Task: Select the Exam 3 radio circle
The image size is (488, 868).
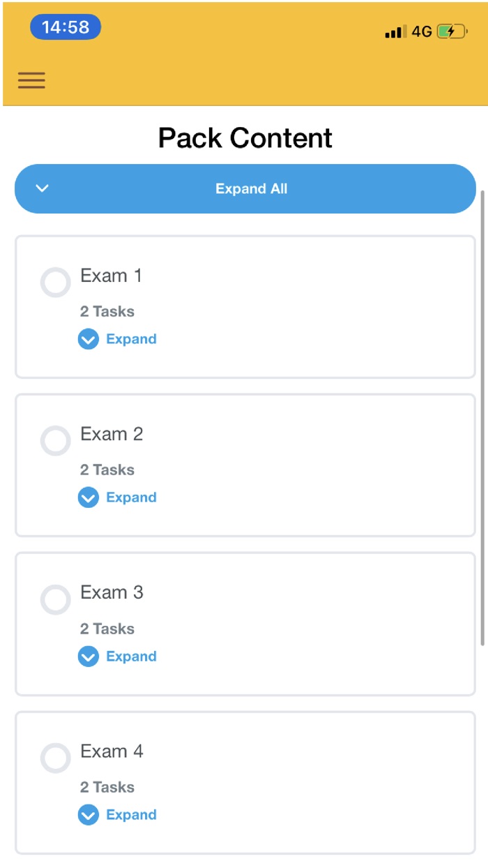Action: [x=56, y=600]
